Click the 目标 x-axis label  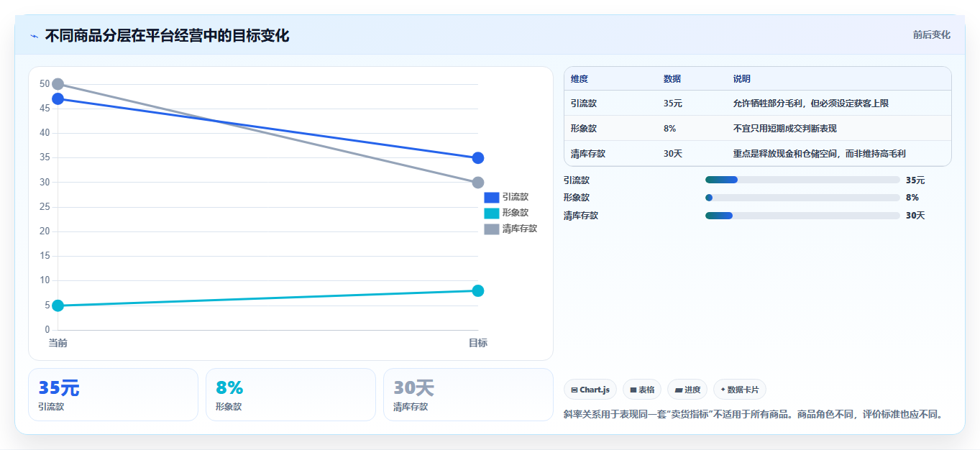click(478, 343)
